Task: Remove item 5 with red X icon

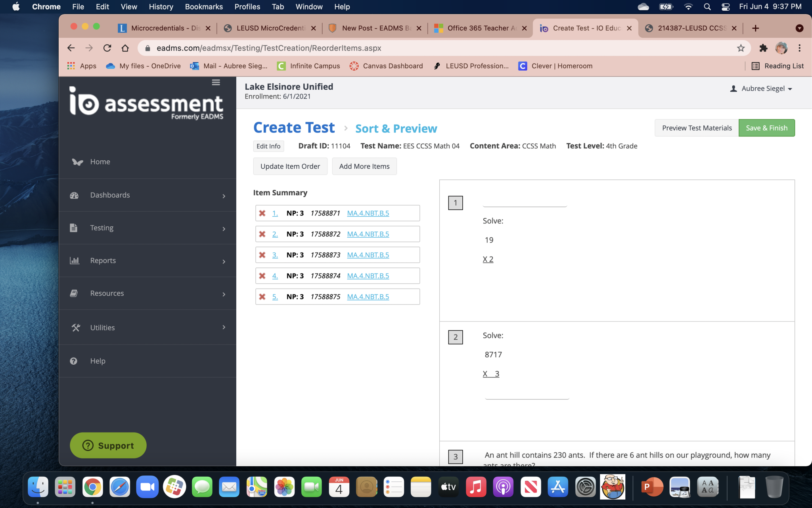Action: (x=262, y=296)
